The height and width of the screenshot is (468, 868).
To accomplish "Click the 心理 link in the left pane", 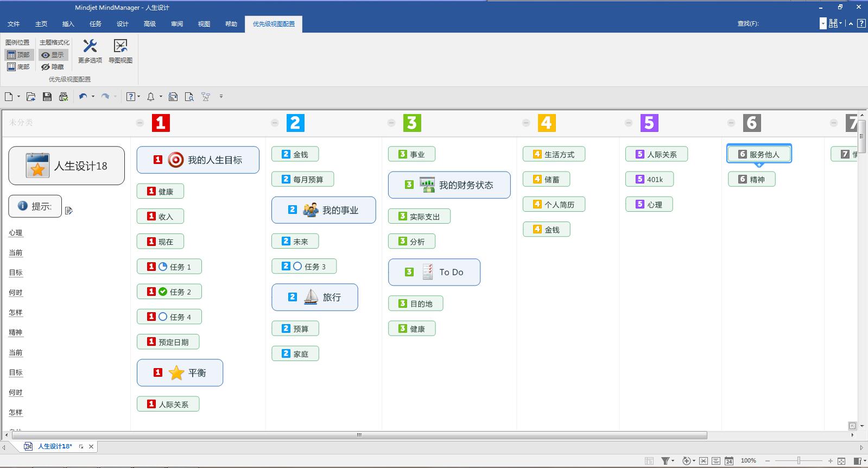I will pos(16,233).
